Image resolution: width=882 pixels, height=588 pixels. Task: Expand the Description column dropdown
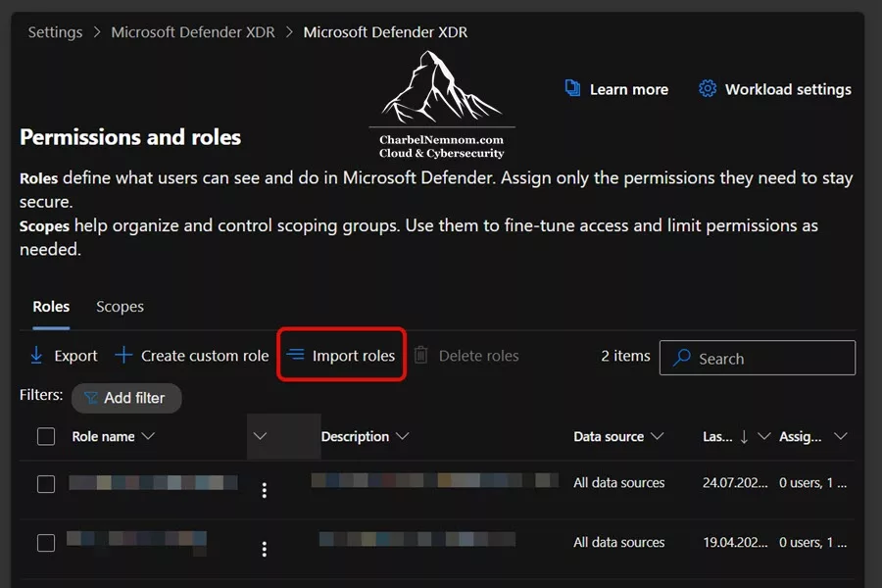point(402,436)
